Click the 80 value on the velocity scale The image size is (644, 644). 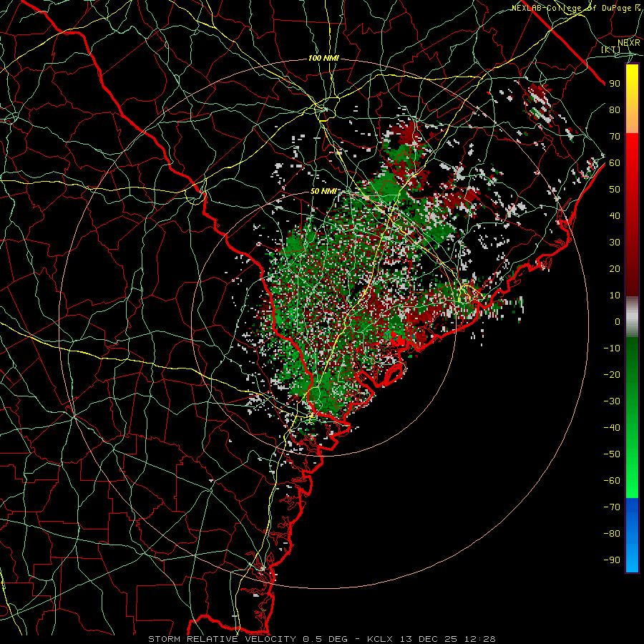point(615,110)
